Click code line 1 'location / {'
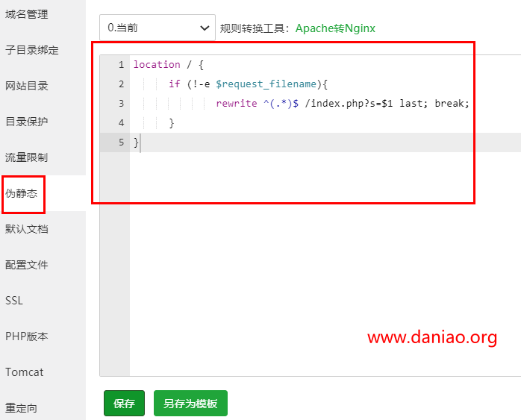 coord(169,64)
